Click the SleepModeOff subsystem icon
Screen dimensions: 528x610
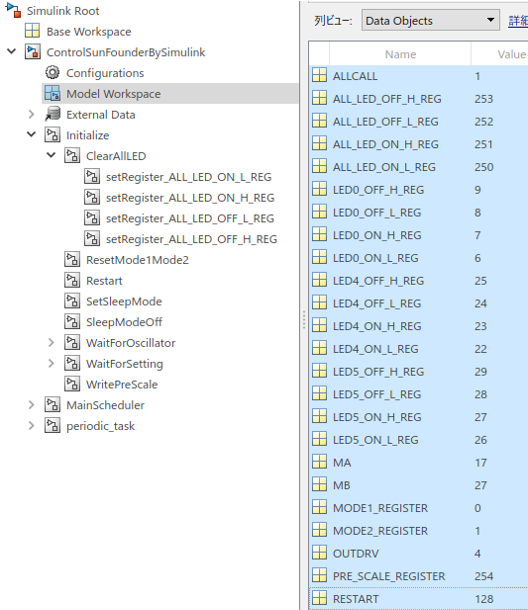coord(72,322)
